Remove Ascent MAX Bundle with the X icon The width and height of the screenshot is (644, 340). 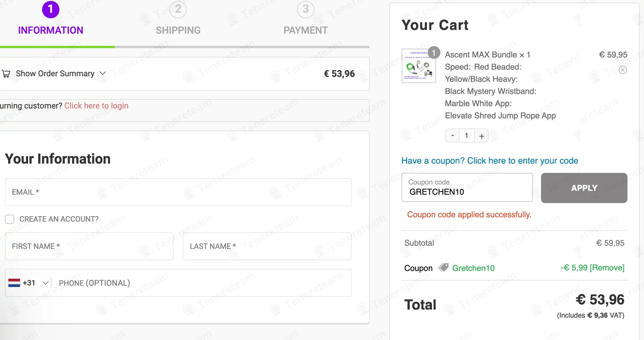click(x=623, y=70)
